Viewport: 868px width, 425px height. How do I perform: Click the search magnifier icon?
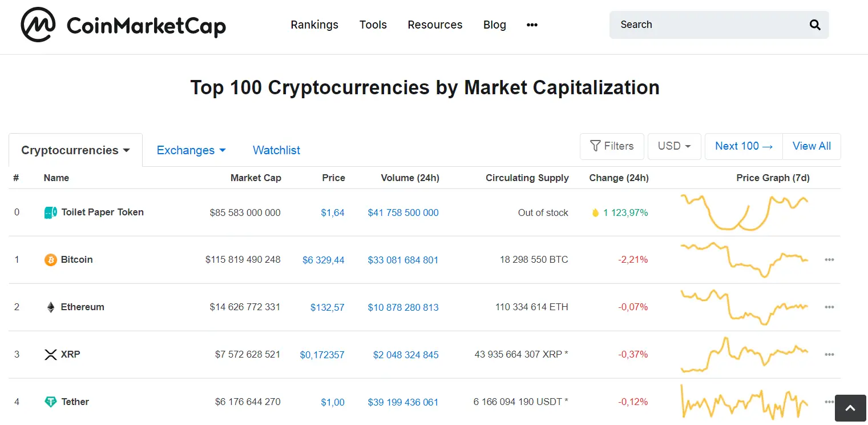coord(815,25)
